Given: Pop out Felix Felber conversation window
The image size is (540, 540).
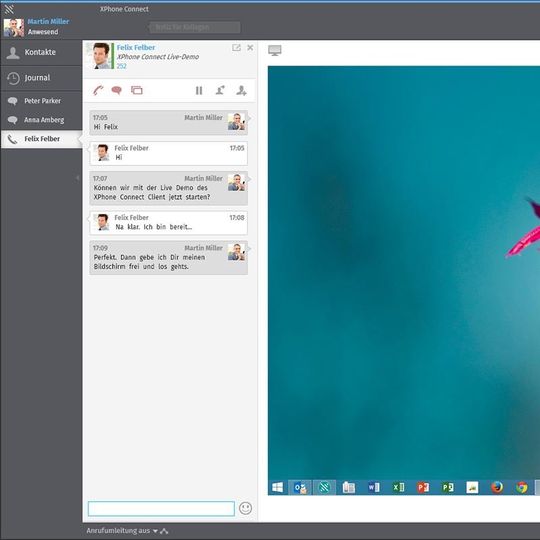Looking at the screenshot, I should (x=236, y=48).
